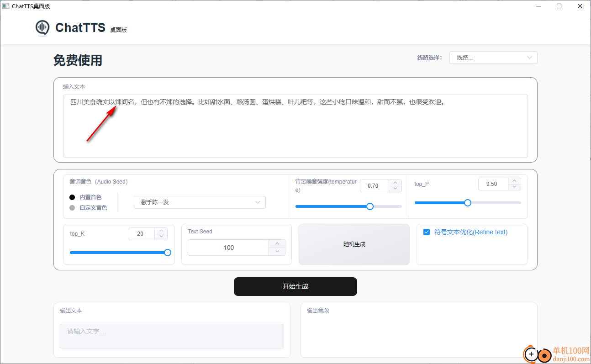Image resolution: width=591 pixels, height=364 pixels.
Task: Click the ChatTTS waveform logo icon
Action: pos(42,28)
